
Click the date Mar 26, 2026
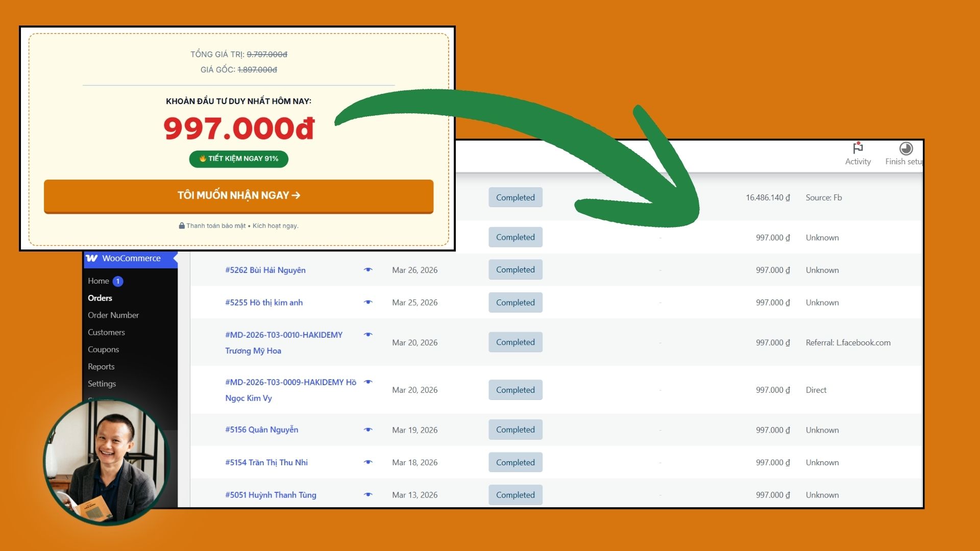(x=415, y=270)
